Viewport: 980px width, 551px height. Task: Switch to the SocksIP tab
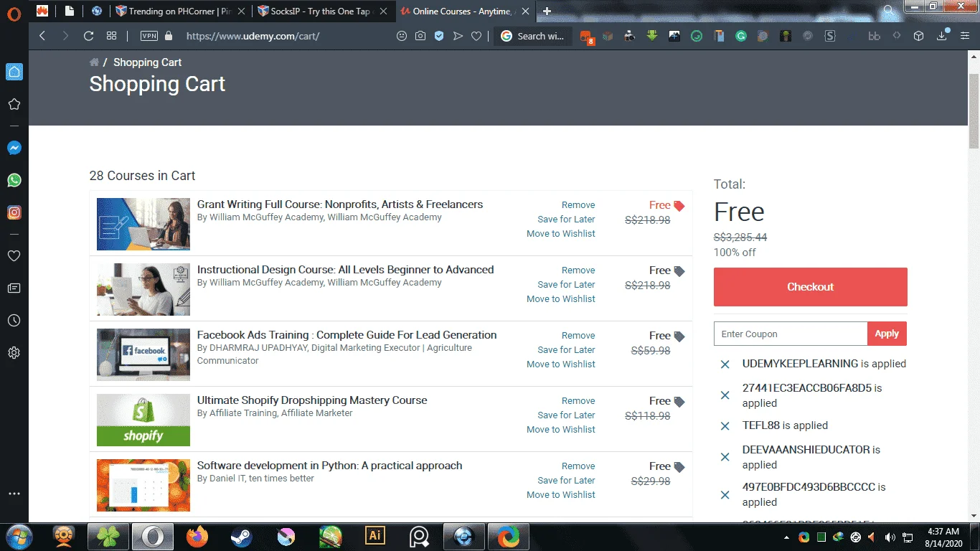pos(323,11)
